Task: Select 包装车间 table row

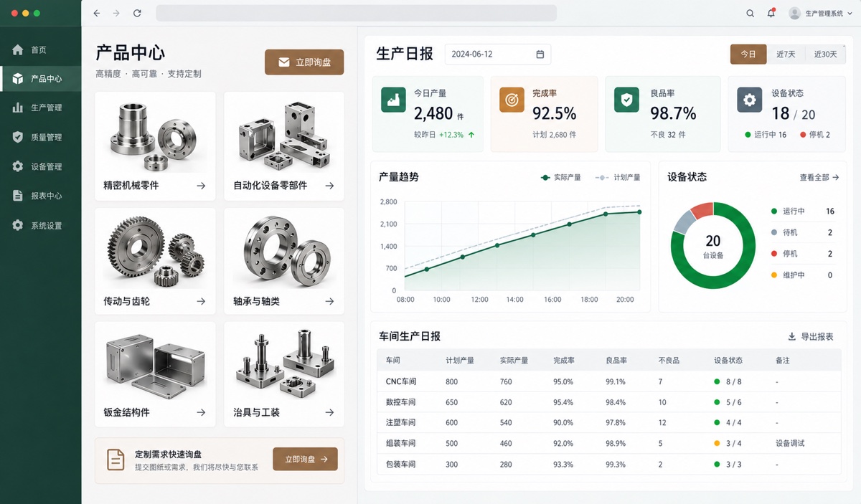Action: click(x=608, y=465)
